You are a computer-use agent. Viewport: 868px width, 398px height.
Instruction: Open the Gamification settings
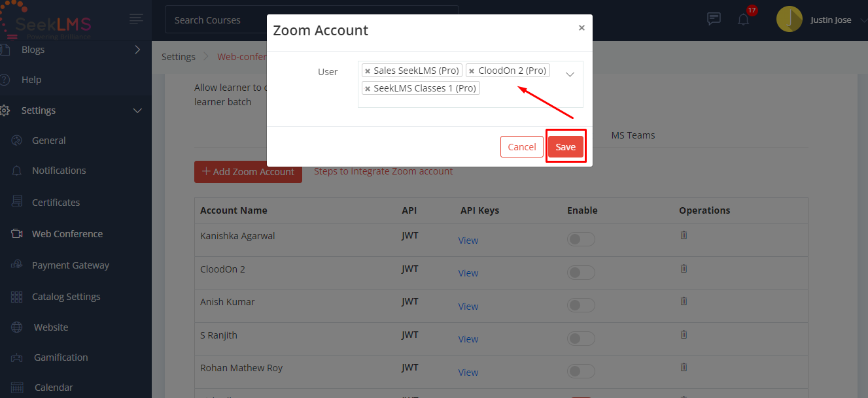click(60, 357)
